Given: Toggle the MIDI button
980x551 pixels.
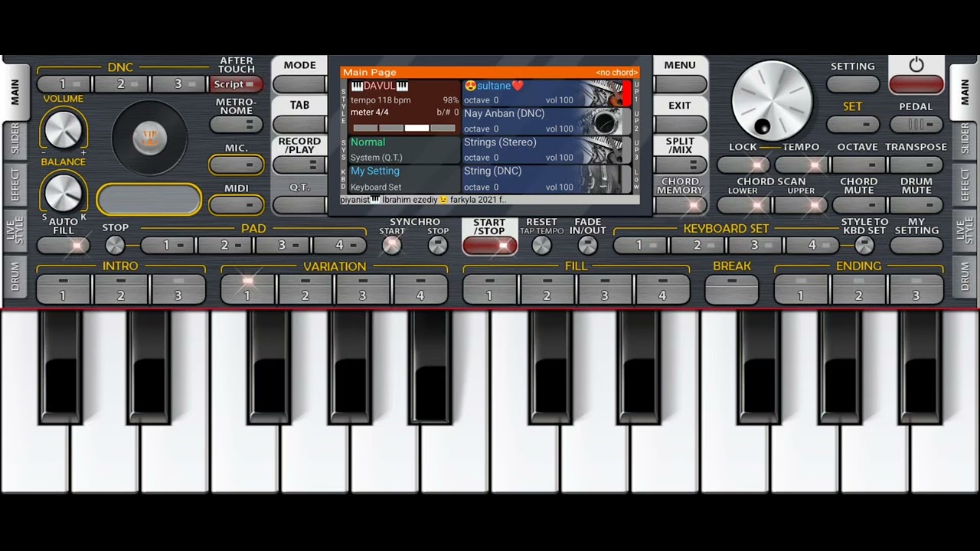Looking at the screenshot, I should pos(237,204).
